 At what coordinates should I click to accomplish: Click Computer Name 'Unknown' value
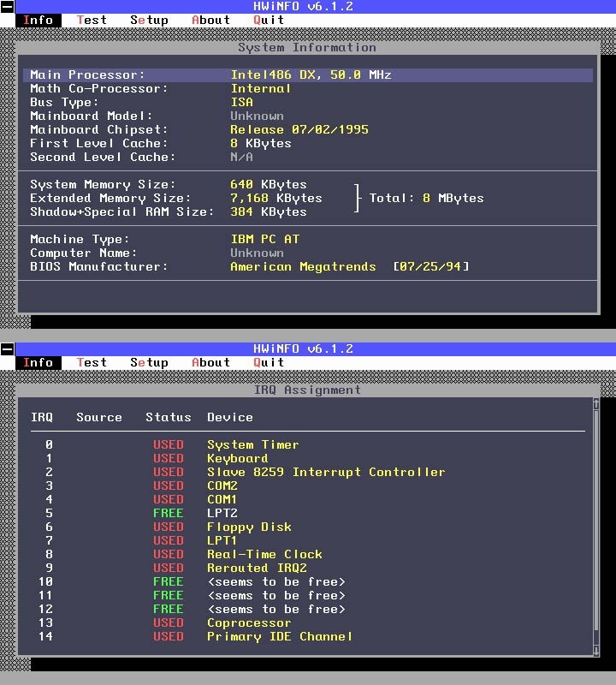pos(258,253)
